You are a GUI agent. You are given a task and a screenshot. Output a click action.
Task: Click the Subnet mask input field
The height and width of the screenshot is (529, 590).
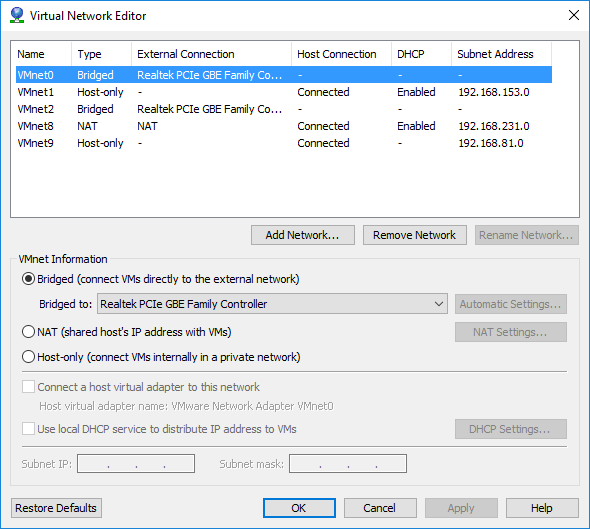[x=348, y=464]
